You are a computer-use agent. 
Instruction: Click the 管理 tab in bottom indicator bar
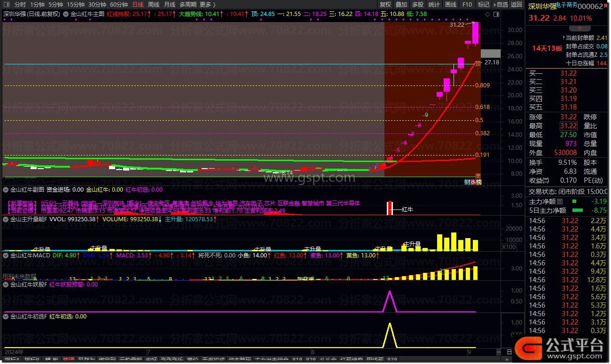coord(69,360)
